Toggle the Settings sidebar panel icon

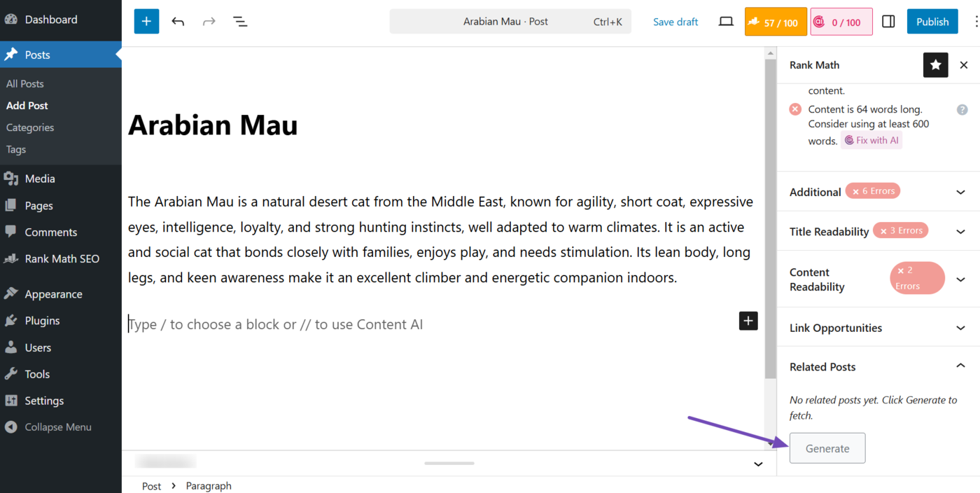(x=888, y=22)
